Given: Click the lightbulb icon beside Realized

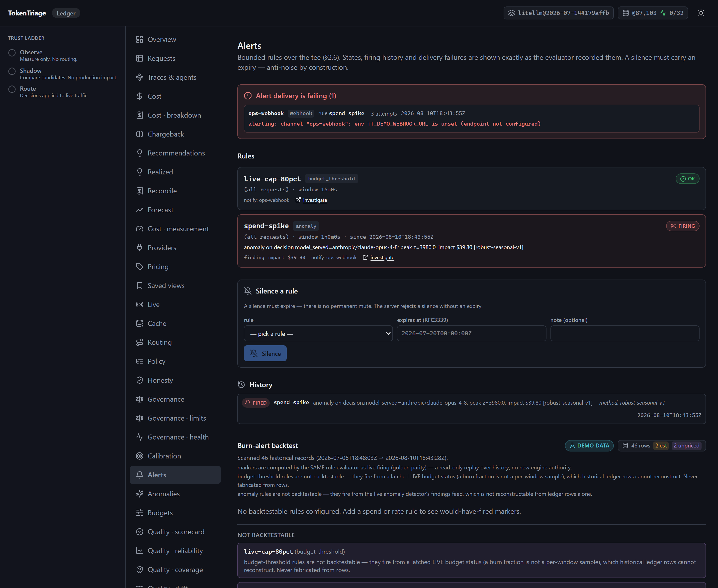Looking at the screenshot, I should (139, 172).
